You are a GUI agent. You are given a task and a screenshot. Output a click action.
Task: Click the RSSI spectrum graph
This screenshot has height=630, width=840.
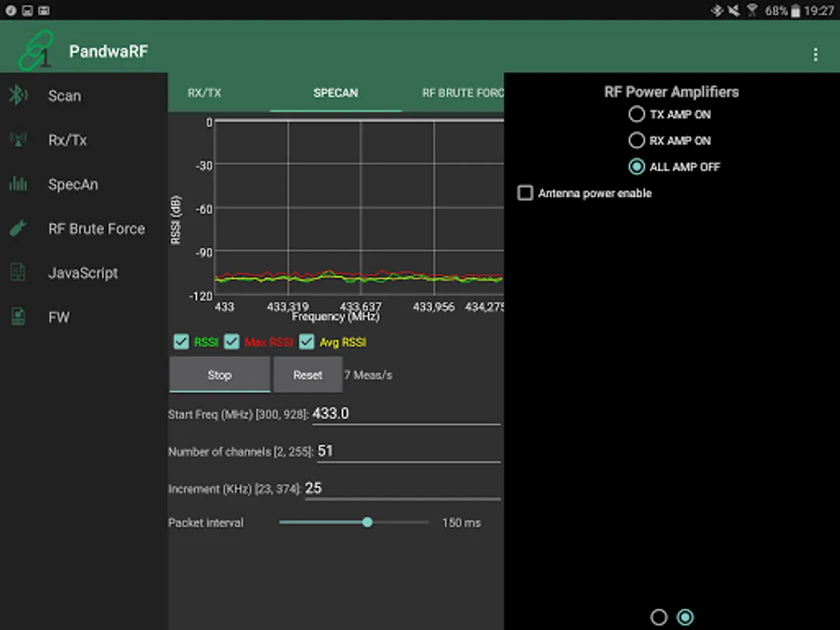(x=359, y=208)
